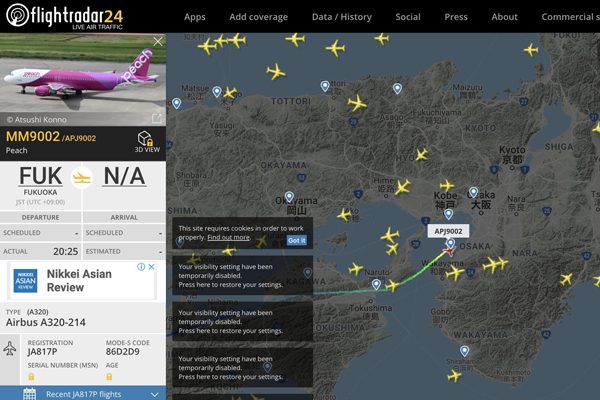Restore visibility settings in top notification
This screenshot has width=600, height=400.
pos(243,276)
